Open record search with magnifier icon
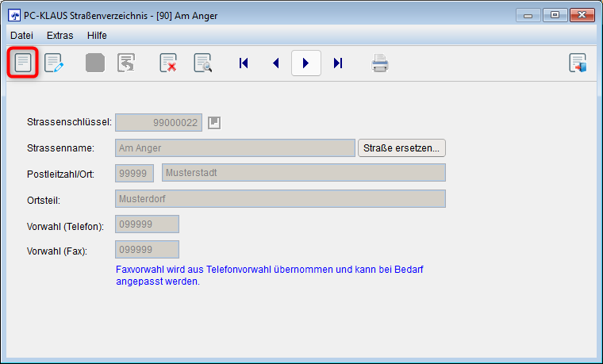603x364 pixels. [203, 63]
